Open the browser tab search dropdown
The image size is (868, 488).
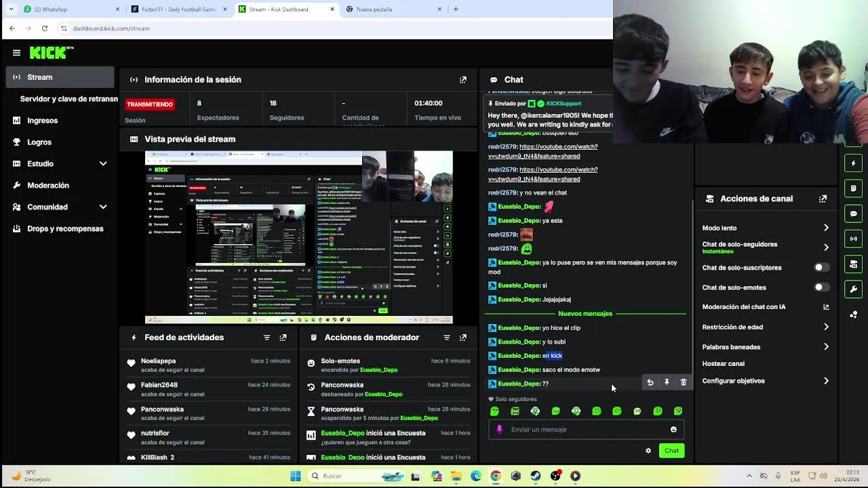(11, 9)
